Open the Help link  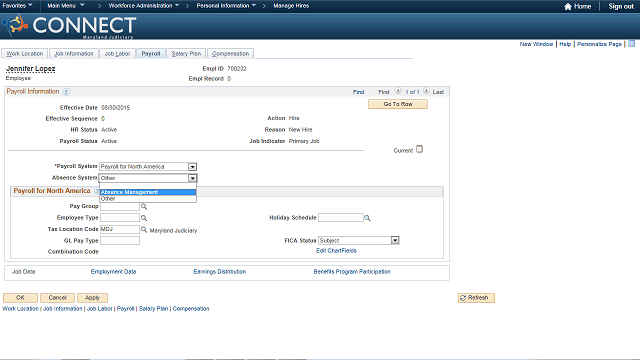(565, 44)
